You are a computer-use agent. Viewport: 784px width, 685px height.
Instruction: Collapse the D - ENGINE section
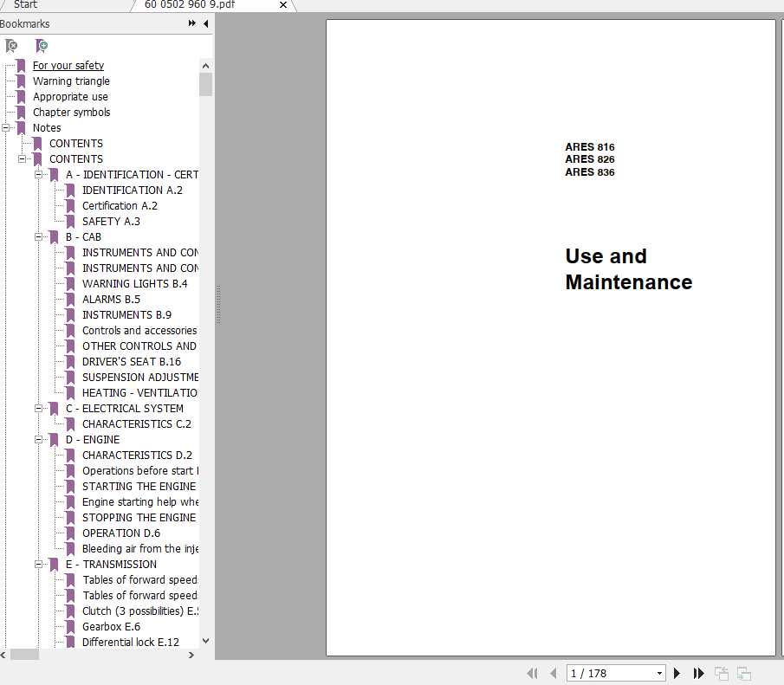tap(38, 440)
